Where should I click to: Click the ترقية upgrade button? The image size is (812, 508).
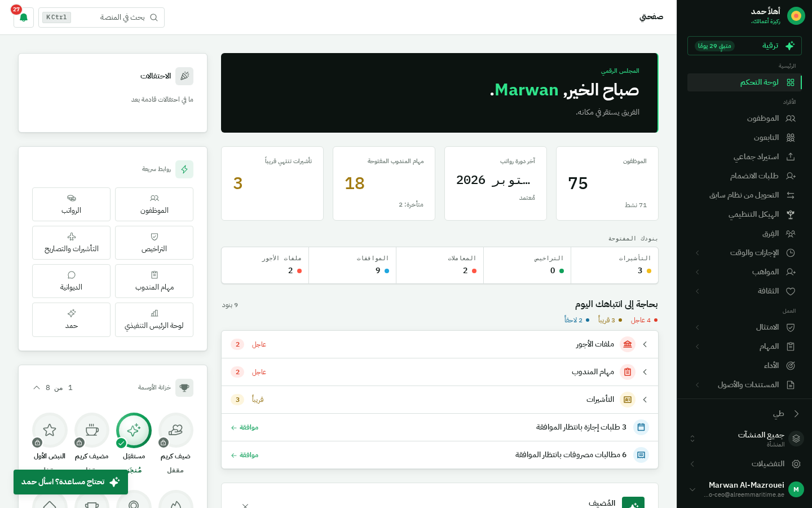[744, 46]
